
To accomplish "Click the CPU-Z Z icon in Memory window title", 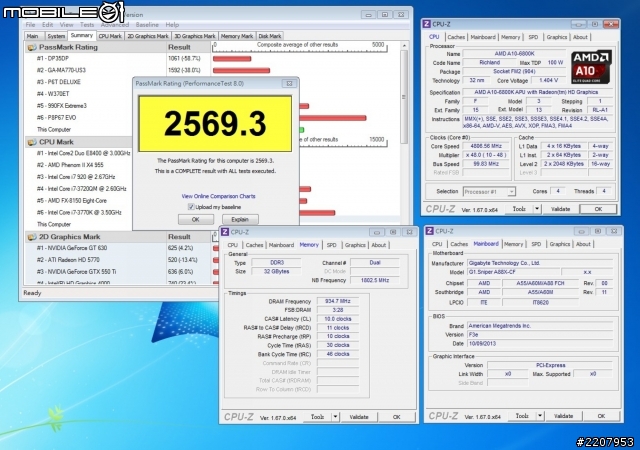I will (225, 232).
